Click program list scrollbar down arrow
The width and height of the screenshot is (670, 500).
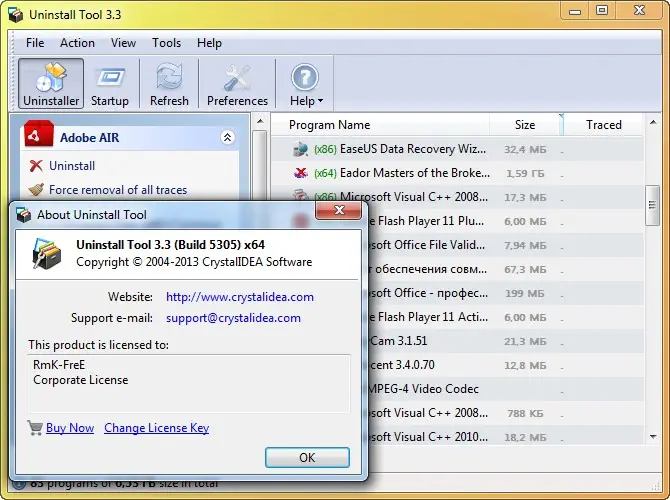(653, 436)
